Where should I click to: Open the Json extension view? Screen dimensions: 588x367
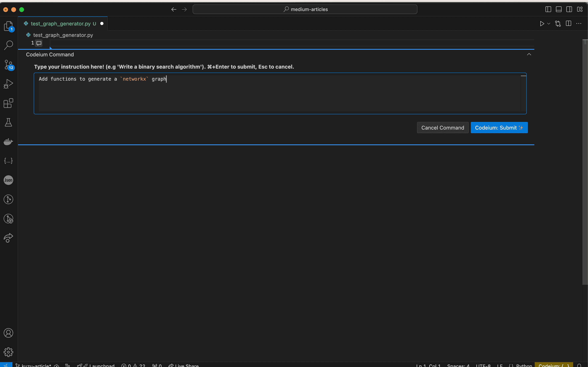pos(8,180)
